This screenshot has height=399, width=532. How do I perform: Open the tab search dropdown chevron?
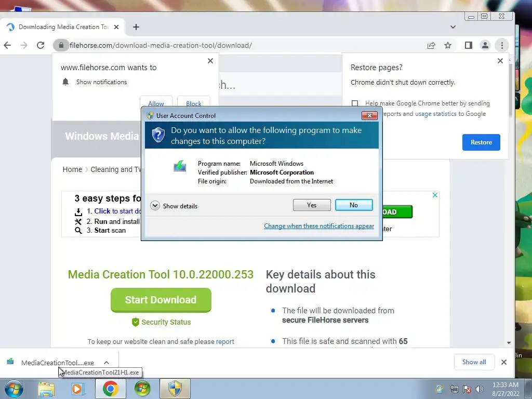tap(453, 27)
